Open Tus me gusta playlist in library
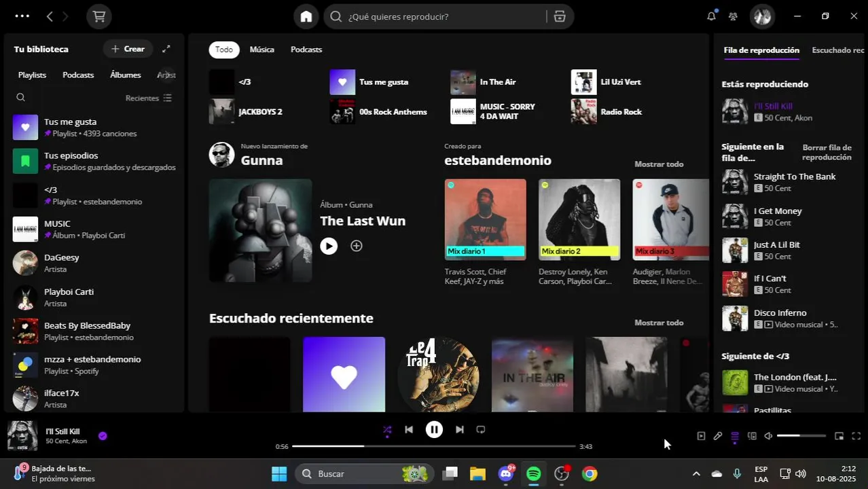The image size is (868, 489). (x=94, y=127)
